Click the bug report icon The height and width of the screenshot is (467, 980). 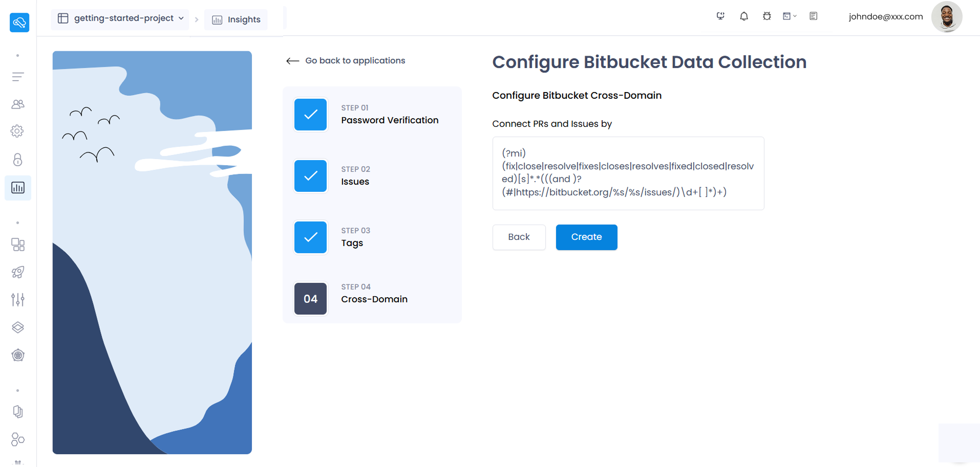[767, 16]
